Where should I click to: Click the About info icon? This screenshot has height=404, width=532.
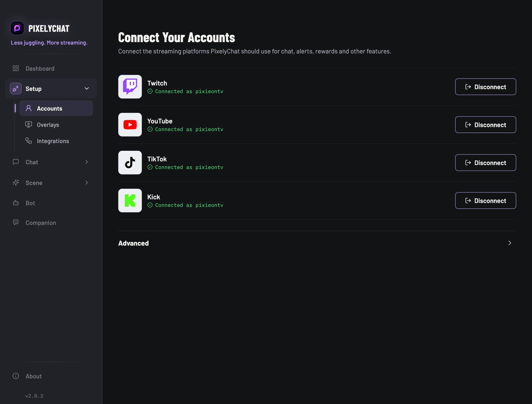tap(16, 376)
